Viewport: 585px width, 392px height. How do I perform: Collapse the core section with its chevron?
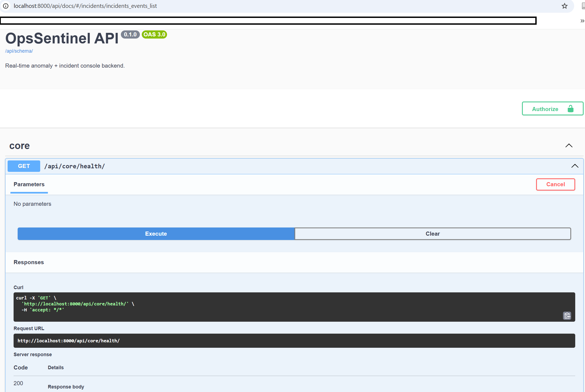tap(569, 146)
